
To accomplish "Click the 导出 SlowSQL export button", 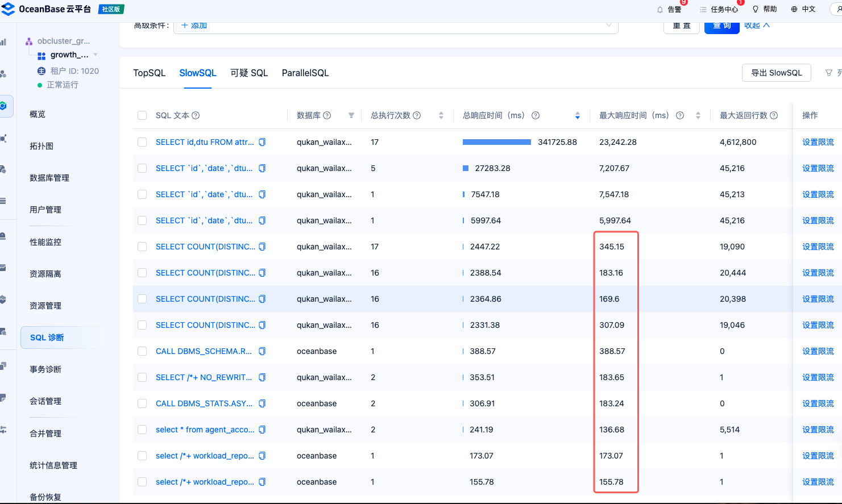I will (777, 73).
